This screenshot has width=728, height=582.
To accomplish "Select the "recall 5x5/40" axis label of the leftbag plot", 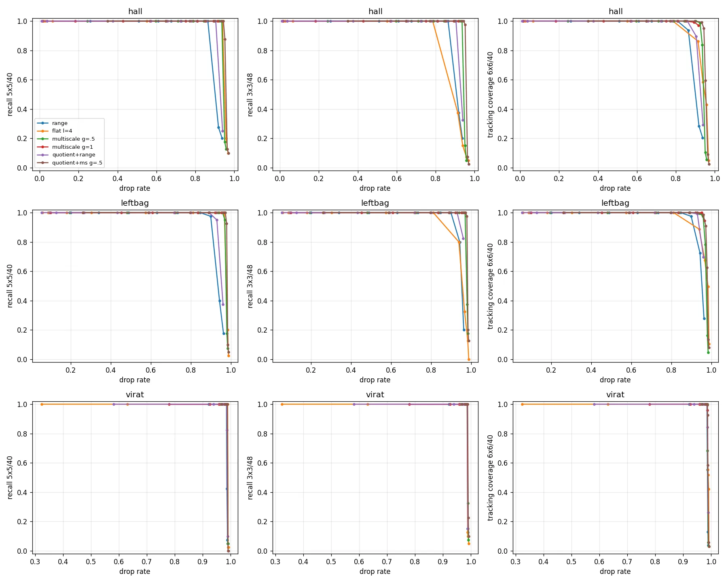I will coord(10,286).
